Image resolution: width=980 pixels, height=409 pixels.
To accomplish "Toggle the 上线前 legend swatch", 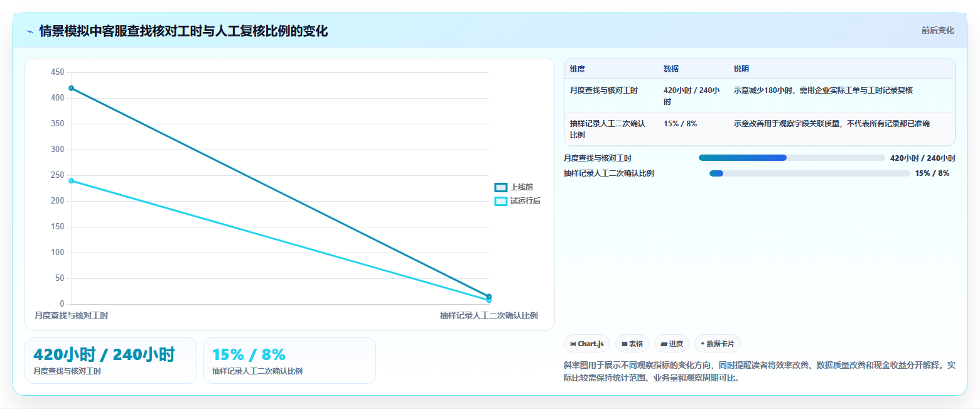I will (500, 187).
